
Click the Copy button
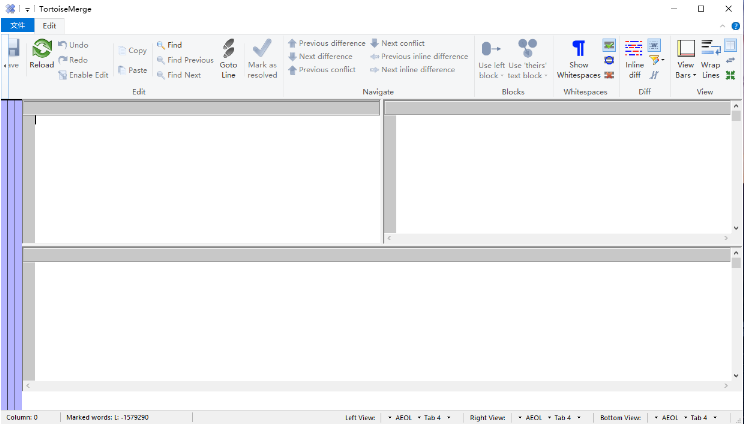pos(132,50)
